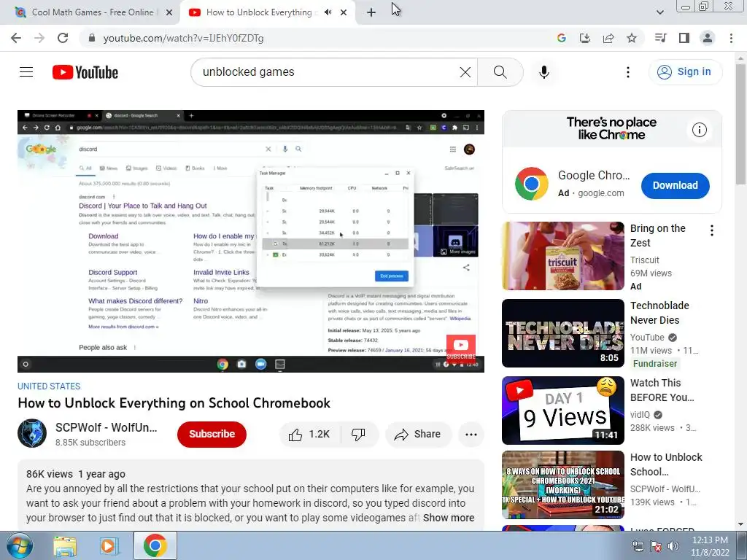Select the How to Unblock Everything tab

(260, 12)
